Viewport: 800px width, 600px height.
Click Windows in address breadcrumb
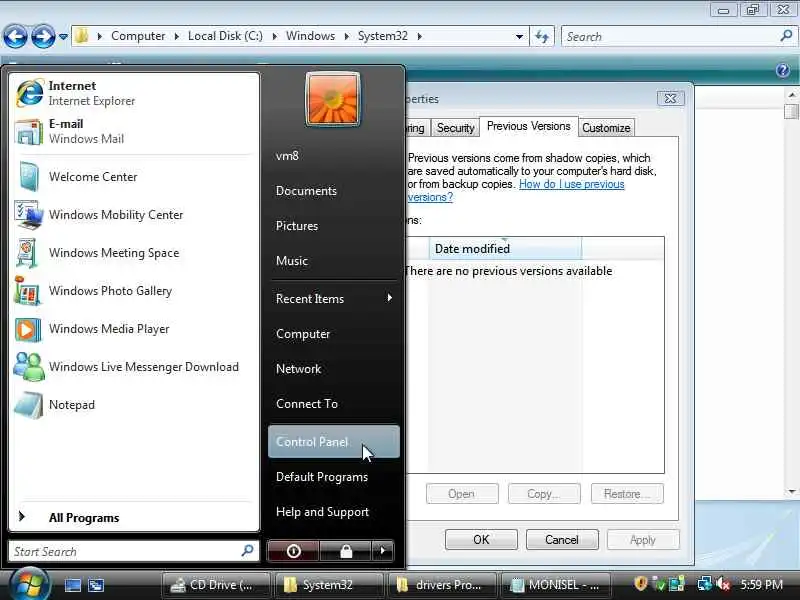[x=310, y=36]
